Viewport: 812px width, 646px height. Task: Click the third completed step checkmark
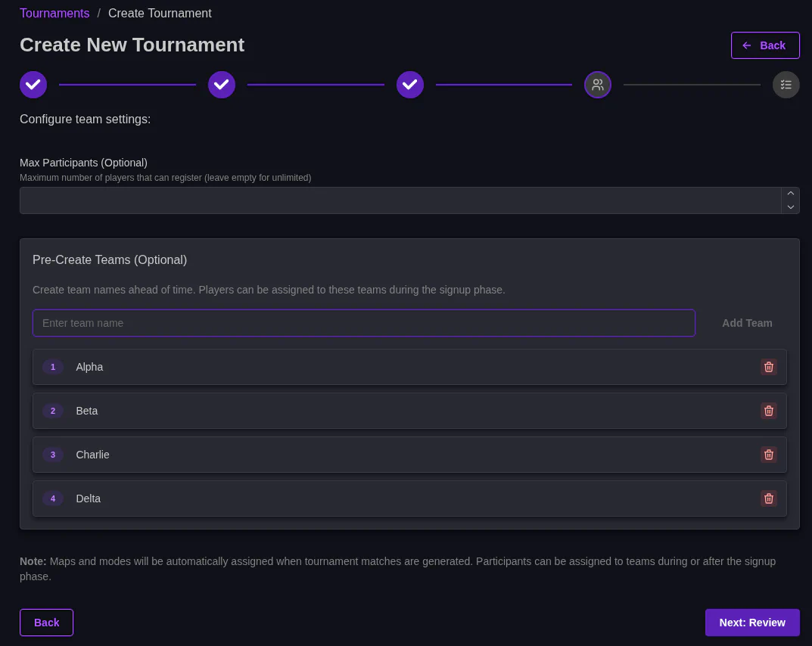[410, 85]
